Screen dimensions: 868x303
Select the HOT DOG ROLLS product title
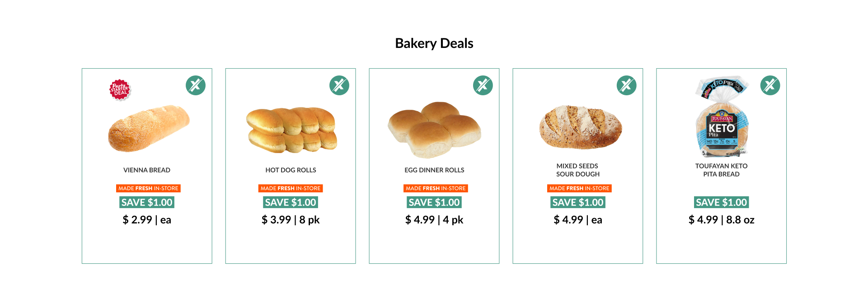(291, 170)
